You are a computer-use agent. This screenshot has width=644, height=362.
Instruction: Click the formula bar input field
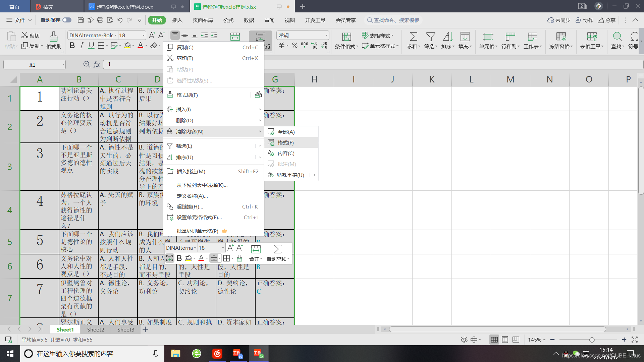372,64
